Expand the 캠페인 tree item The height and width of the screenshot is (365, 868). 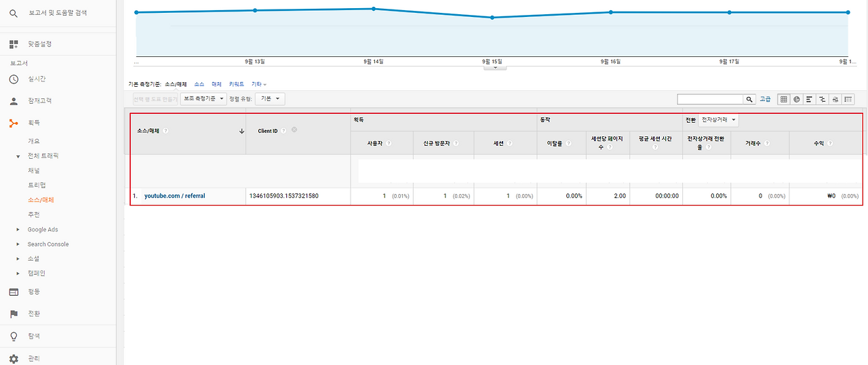pyautogui.click(x=19, y=273)
